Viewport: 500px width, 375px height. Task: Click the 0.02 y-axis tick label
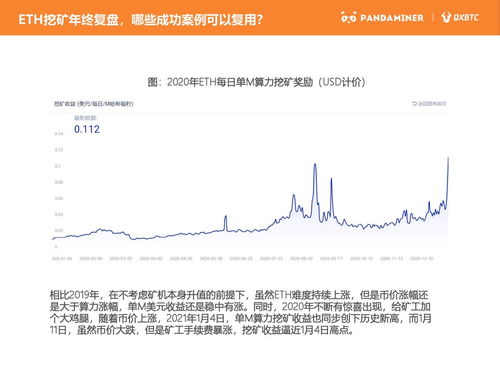click(x=59, y=230)
